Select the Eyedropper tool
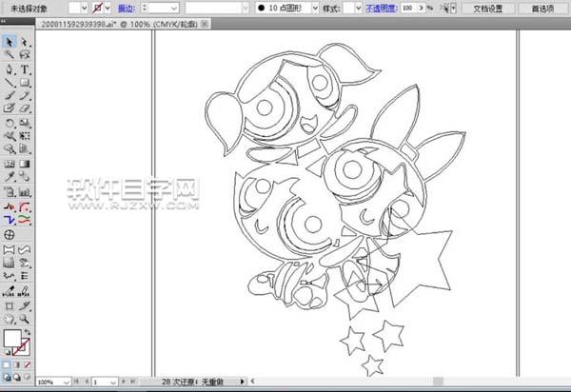 [x=10, y=177]
